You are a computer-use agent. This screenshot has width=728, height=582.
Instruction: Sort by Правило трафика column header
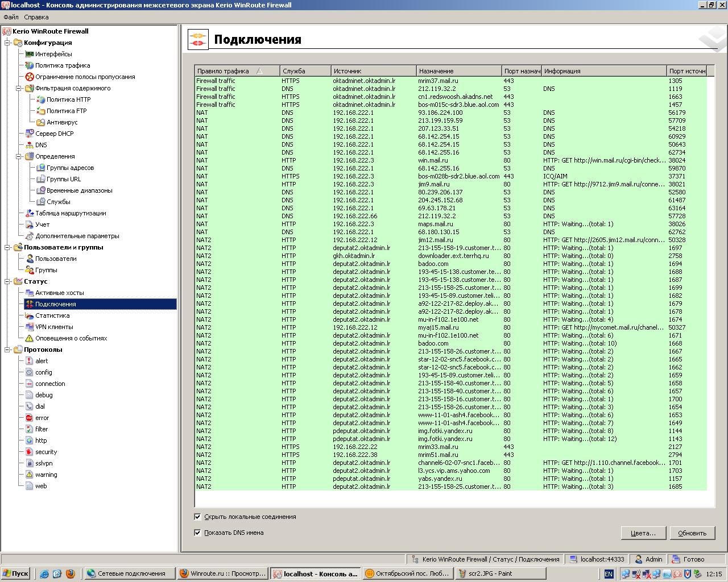[237, 71]
